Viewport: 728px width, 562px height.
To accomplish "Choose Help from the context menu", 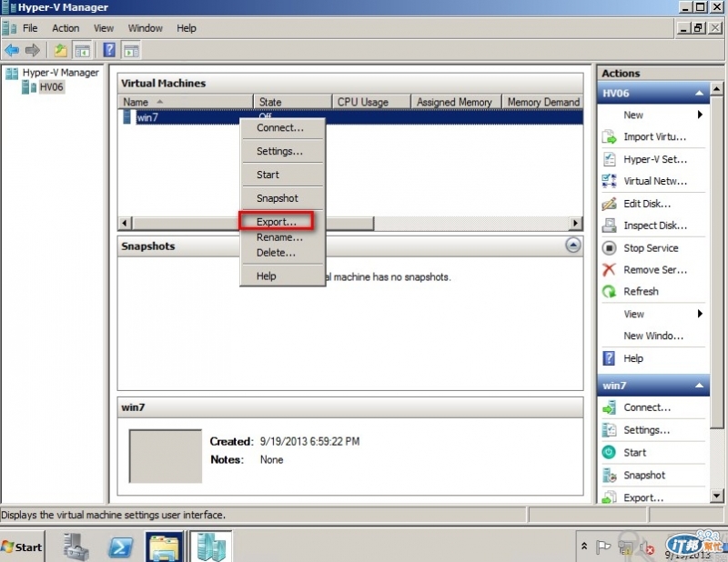I will click(282, 276).
